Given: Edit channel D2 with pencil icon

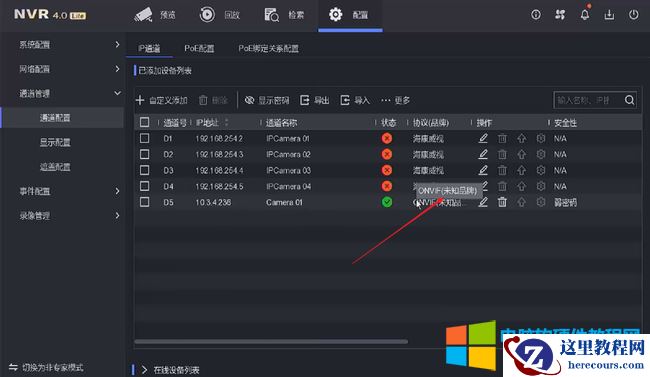Looking at the screenshot, I should 483,154.
